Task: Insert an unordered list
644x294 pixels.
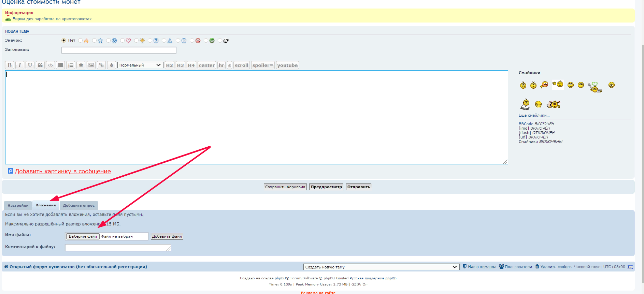Action: pyautogui.click(x=60, y=65)
